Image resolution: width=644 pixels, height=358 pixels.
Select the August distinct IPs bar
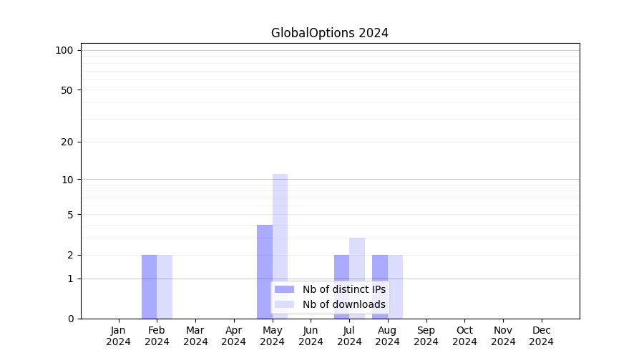click(x=380, y=286)
